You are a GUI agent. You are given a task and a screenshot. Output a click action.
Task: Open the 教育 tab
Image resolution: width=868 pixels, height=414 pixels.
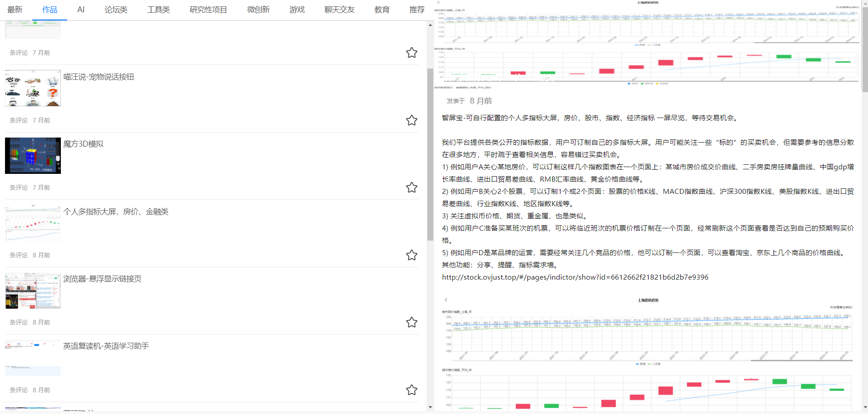click(382, 10)
